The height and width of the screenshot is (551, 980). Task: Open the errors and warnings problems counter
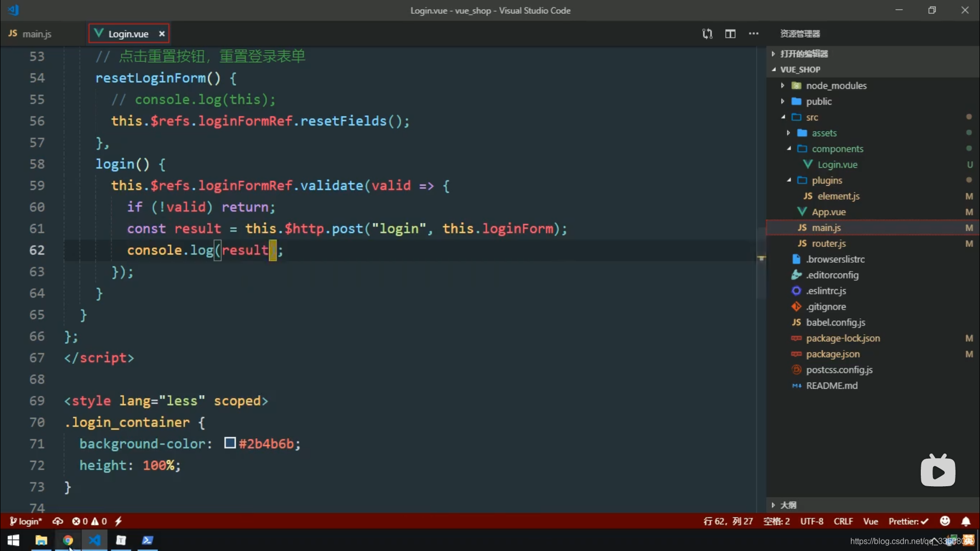89,521
